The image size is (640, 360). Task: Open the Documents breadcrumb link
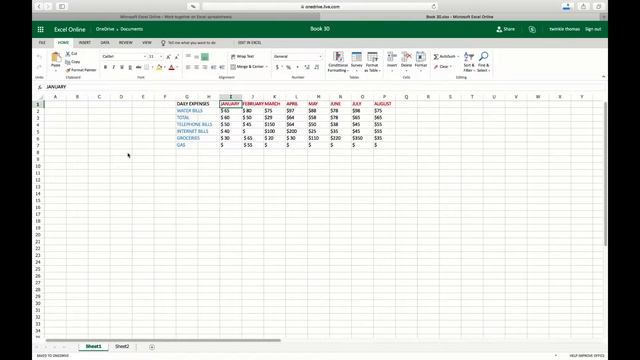pyautogui.click(x=131, y=29)
